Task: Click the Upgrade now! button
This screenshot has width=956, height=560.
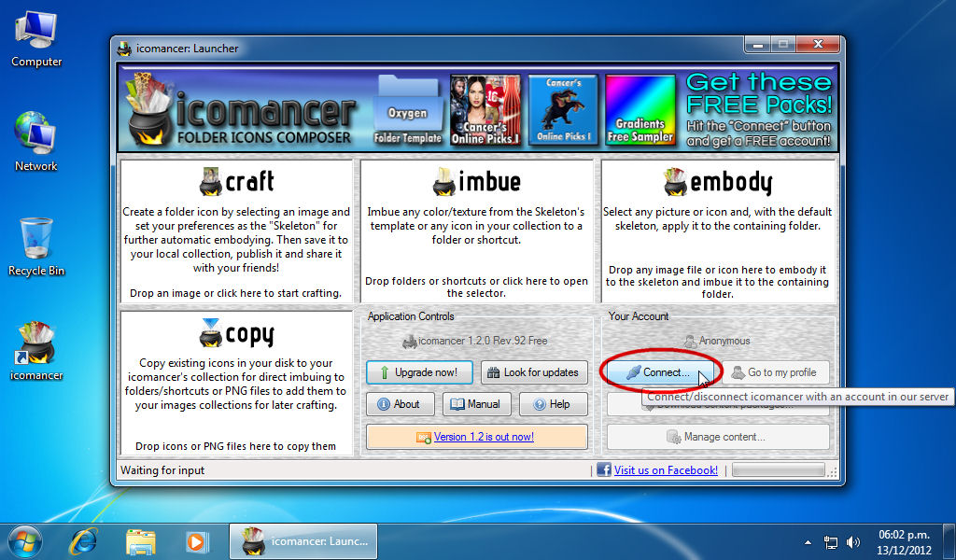Action: [419, 372]
